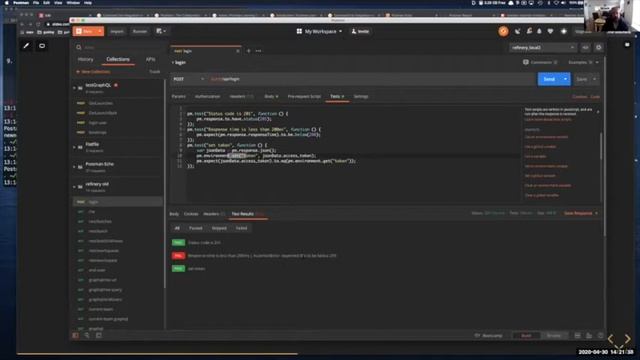Screen dimensions: 640x360
Task: Open the response Cookies tab
Action: [191, 214]
